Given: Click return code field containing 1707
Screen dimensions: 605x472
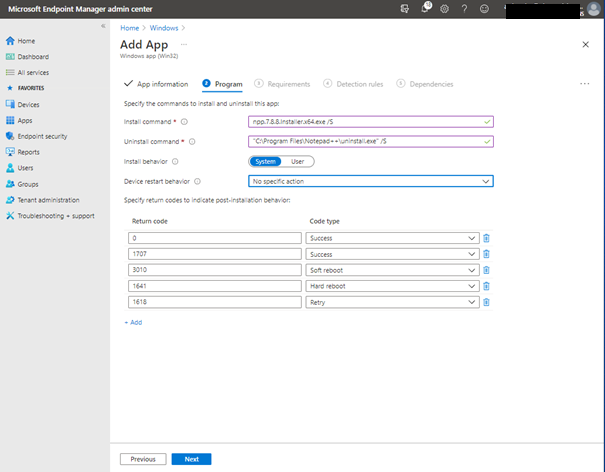Looking at the screenshot, I should tap(215, 254).
